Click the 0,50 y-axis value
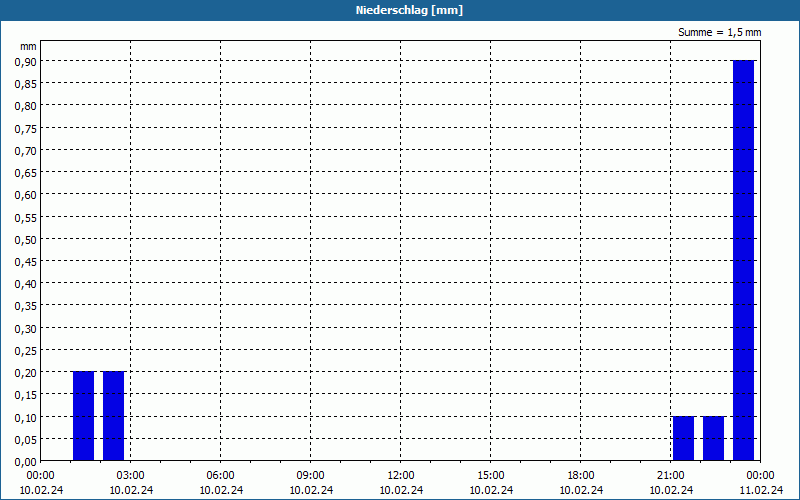Screen dimensions: 800x500 26,239
